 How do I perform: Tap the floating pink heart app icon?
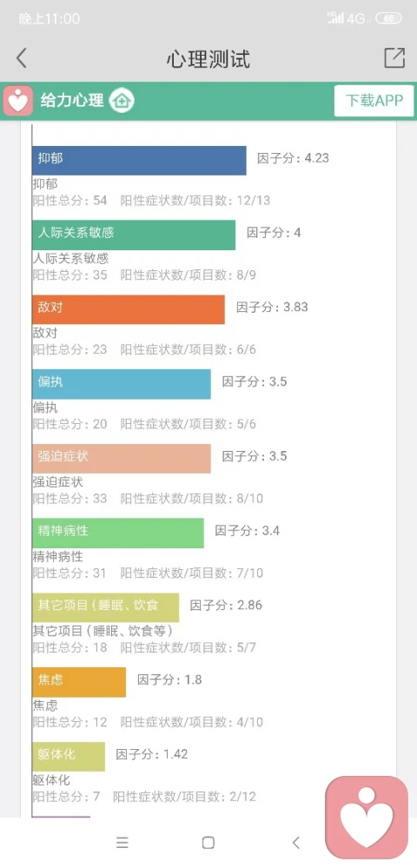(x=367, y=817)
